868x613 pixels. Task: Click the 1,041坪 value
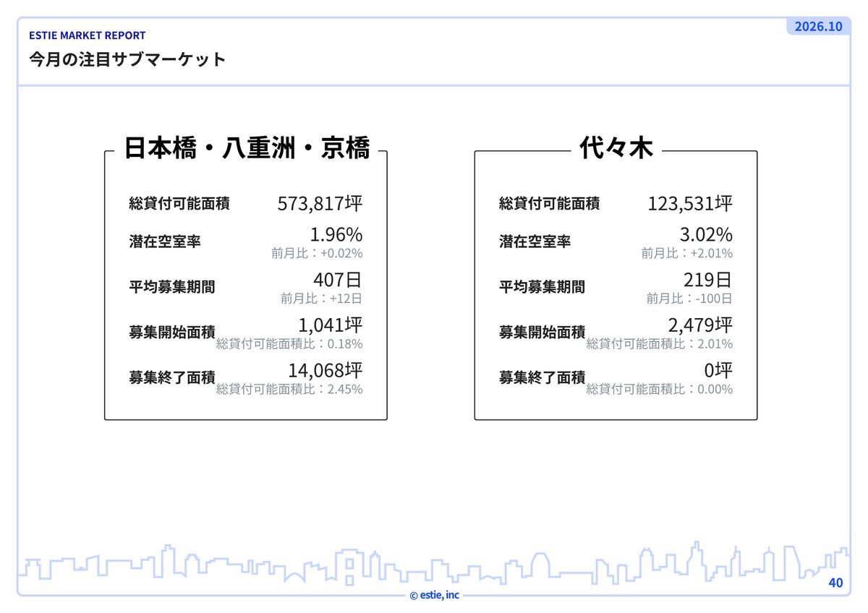pyautogui.click(x=331, y=325)
